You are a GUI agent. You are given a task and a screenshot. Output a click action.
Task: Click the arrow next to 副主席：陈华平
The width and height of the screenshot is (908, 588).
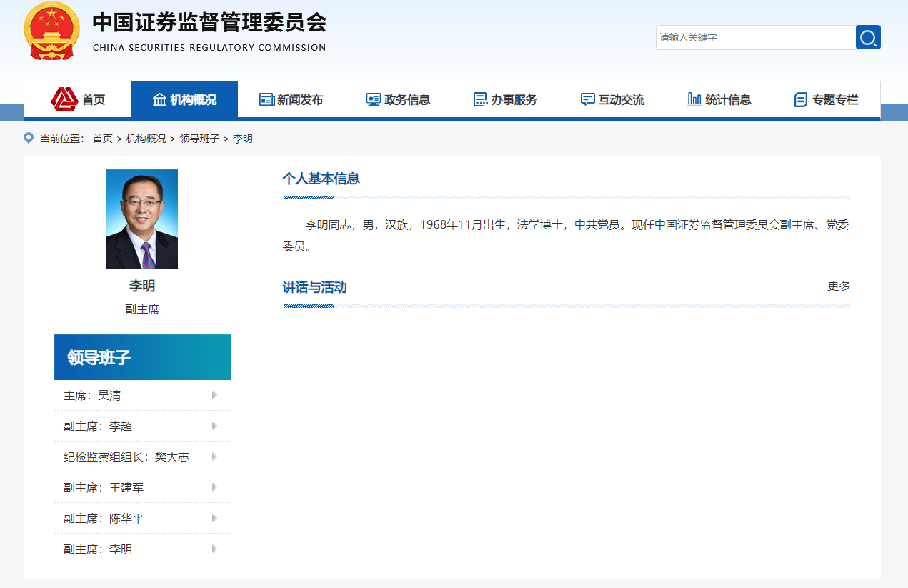click(x=214, y=518)
